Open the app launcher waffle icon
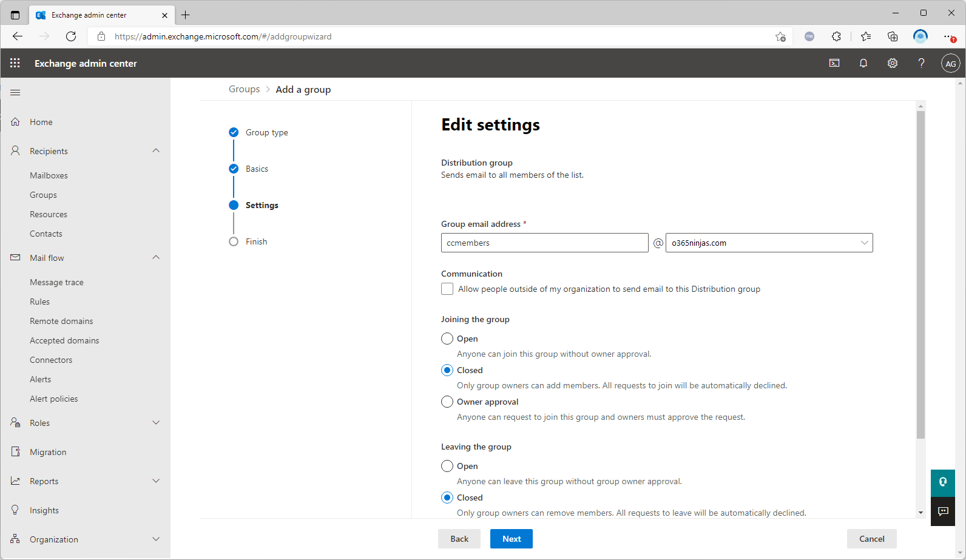This screenshot has height=560, width=966. pos(15,63)
